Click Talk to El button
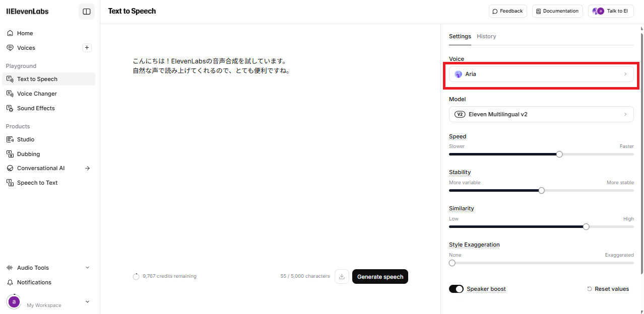644x314 pixels. click(x=611, y=11)
